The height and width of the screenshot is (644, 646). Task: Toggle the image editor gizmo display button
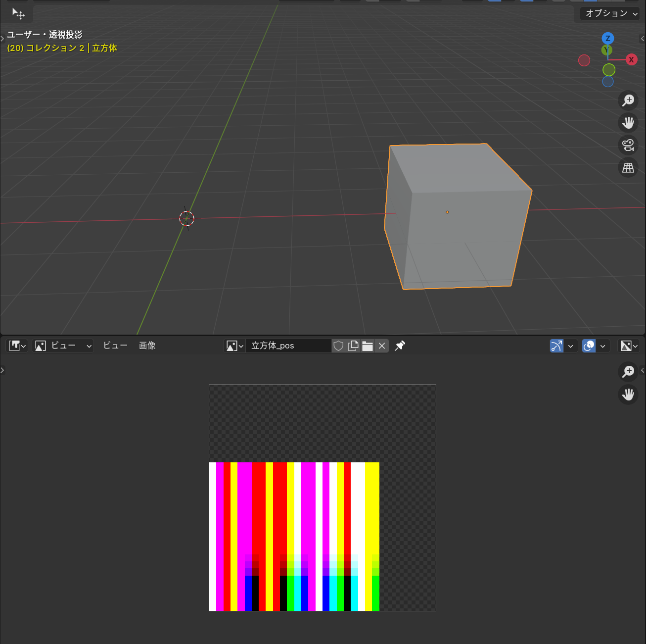point(557,346)
